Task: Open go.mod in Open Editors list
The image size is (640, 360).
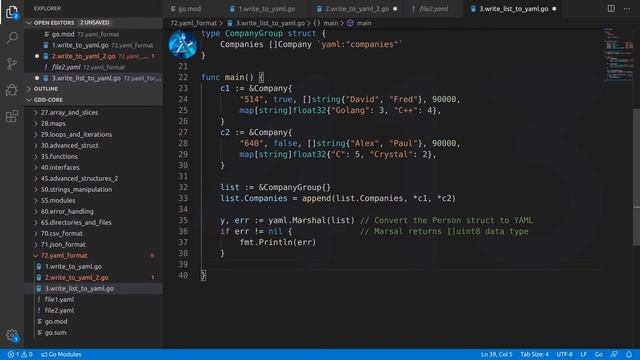Action: pos(94,34)
